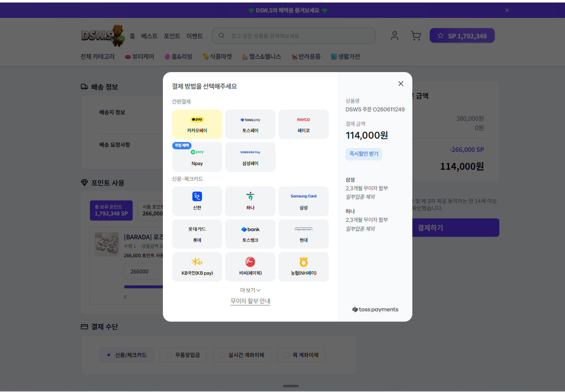Image resolution: width=565 pixels, height=392 pixels.
Task: Focus the product search field
Action: click(294, 36)
